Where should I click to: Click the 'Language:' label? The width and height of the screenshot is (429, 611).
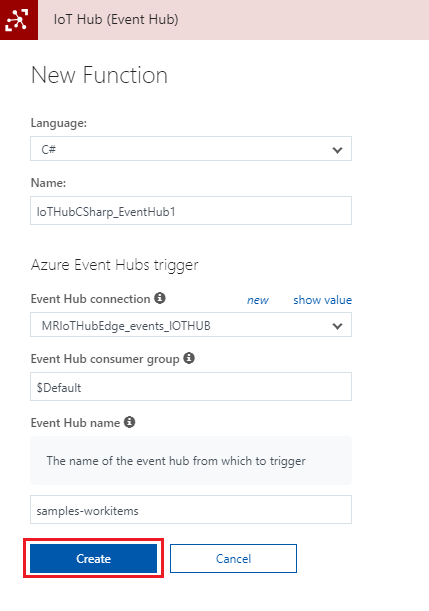[59, 123]
